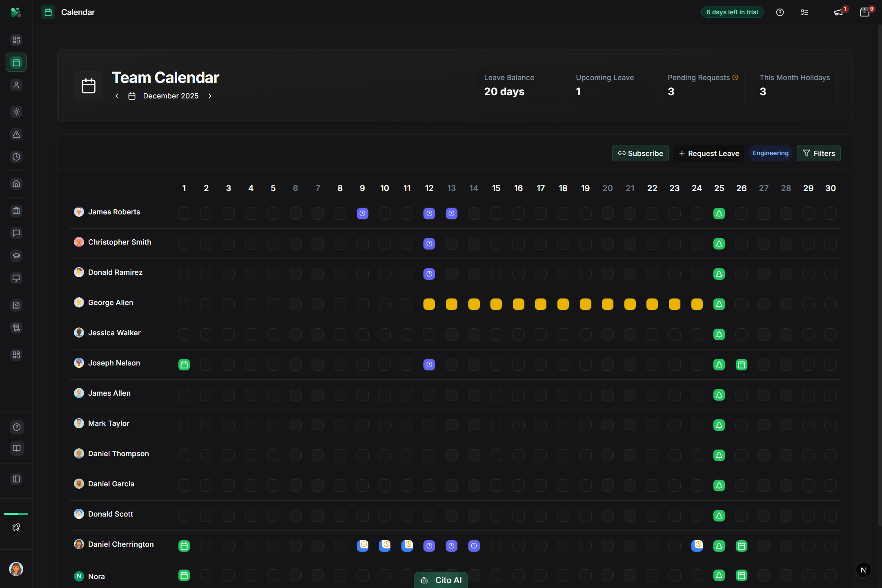The width and height of the screenshot is (882, 588).
Task: Open the training graduation cap icon
Action: (x=16, y=256)
